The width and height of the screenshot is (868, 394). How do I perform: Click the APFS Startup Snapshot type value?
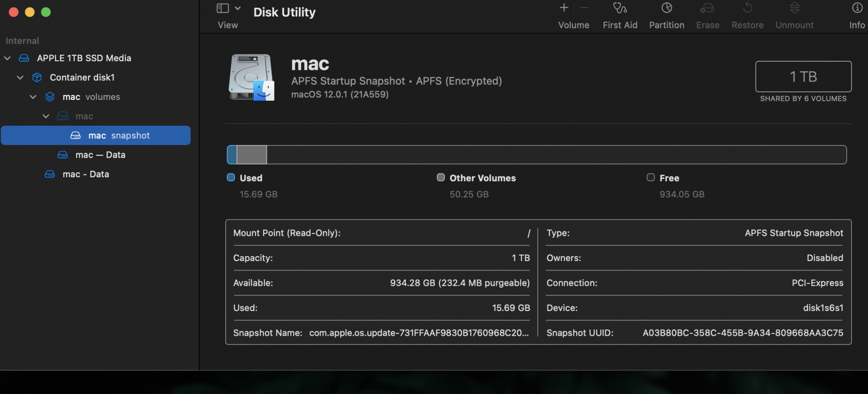[794, 233]
